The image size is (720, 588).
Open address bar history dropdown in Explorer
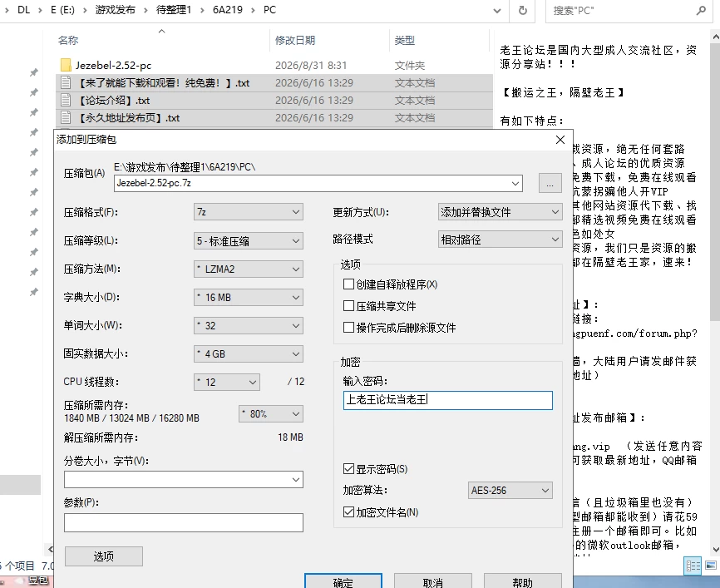point(497,10)
